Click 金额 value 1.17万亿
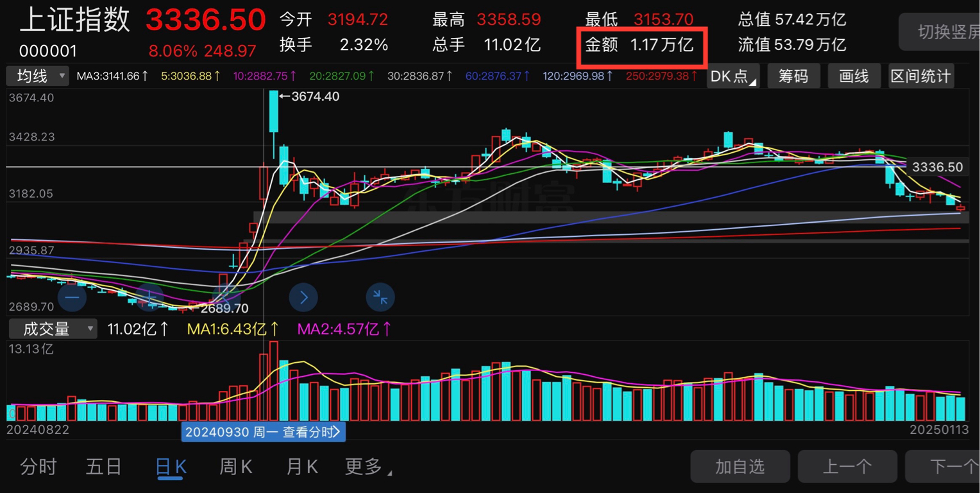This screenshot has width=980, height=493. 663,45
